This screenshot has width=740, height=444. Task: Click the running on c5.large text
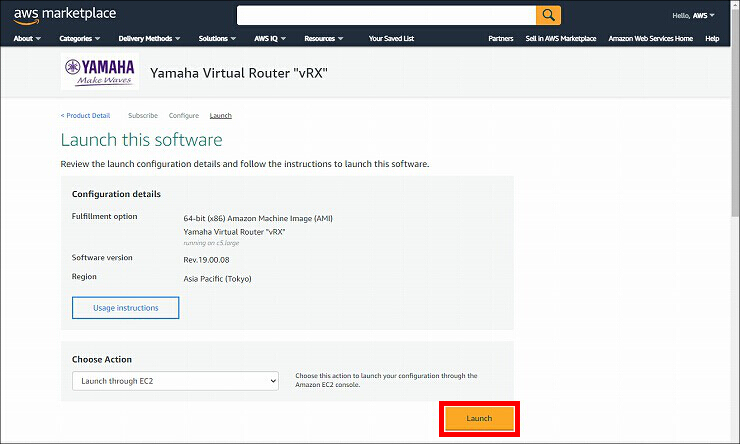tap(211, 243)
